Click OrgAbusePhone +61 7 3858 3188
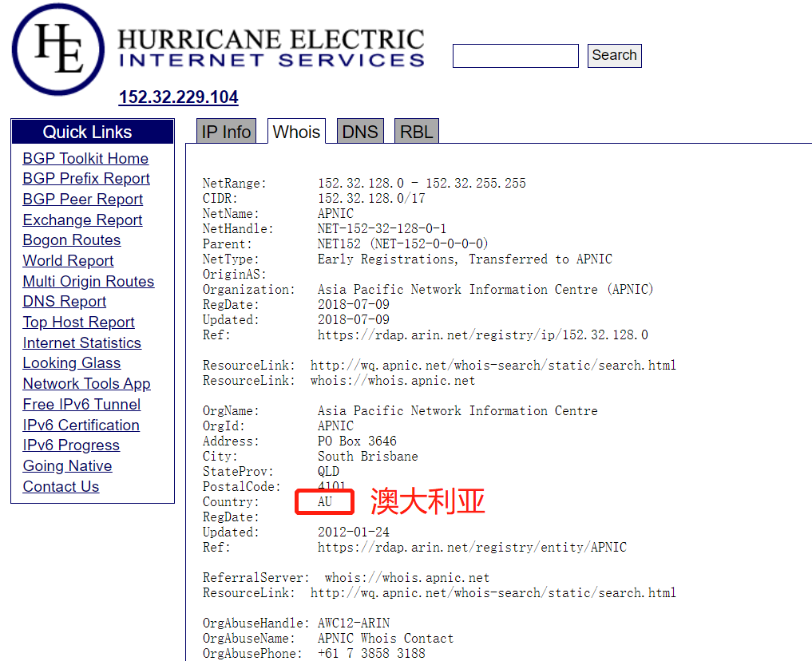Viewport: 812px width, 661px height. (371, 653)
